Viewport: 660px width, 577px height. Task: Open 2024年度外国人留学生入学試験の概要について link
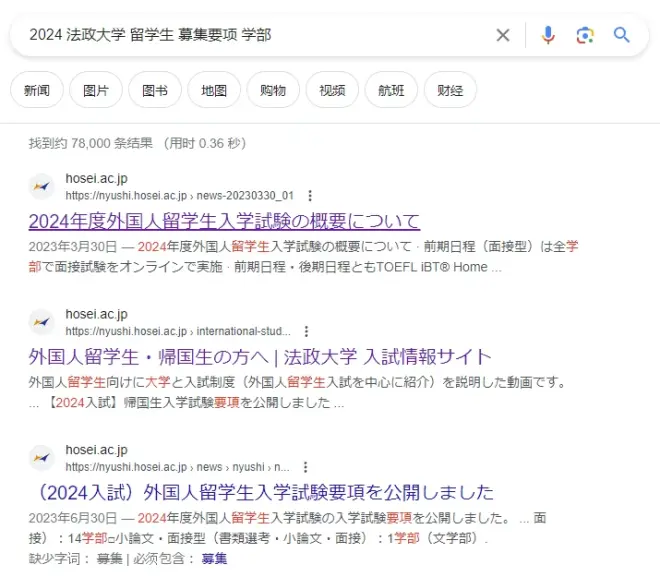click(224, 221)
